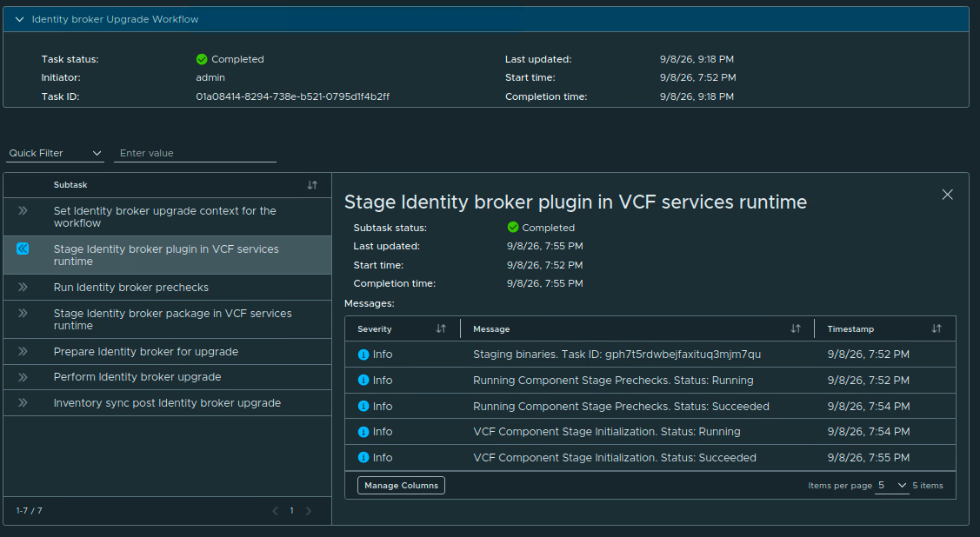Collapse the Stage Identity broker plugin subtask details
Screen dimensions: 980x537
click(23, 249)
